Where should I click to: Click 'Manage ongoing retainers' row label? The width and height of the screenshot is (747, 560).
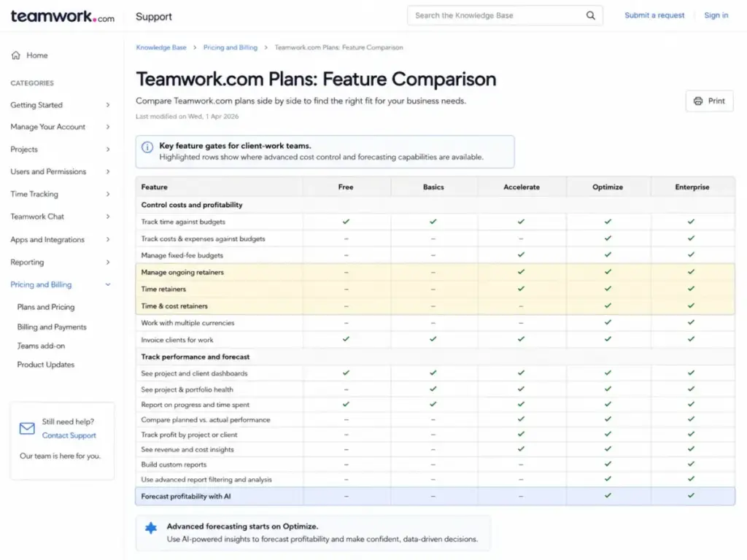point(182,273)
